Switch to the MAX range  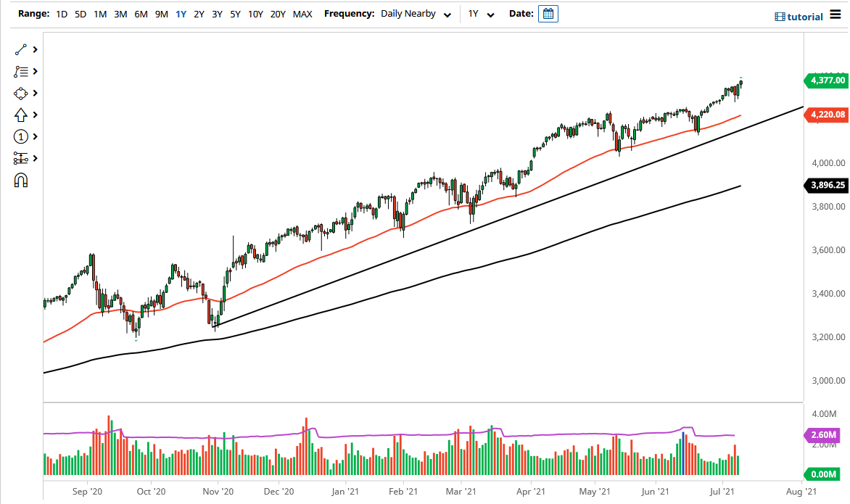[302, 13]
